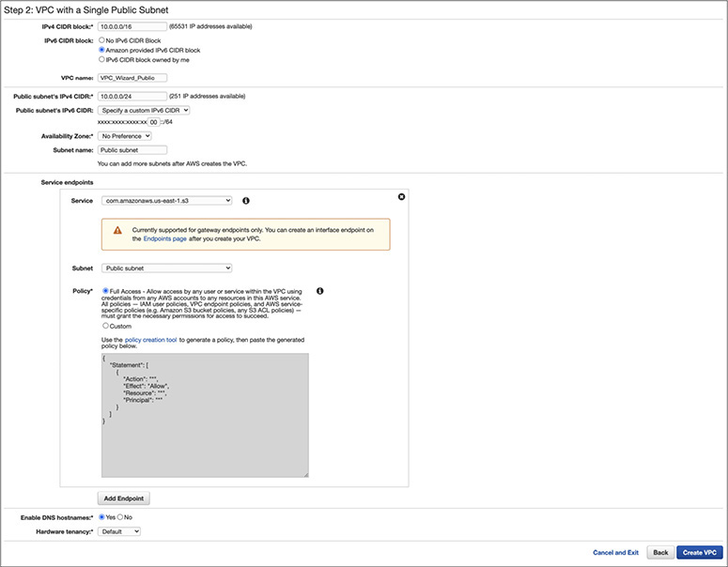Click the Create VPC button
728x567 pixels.
pos(700,553)
